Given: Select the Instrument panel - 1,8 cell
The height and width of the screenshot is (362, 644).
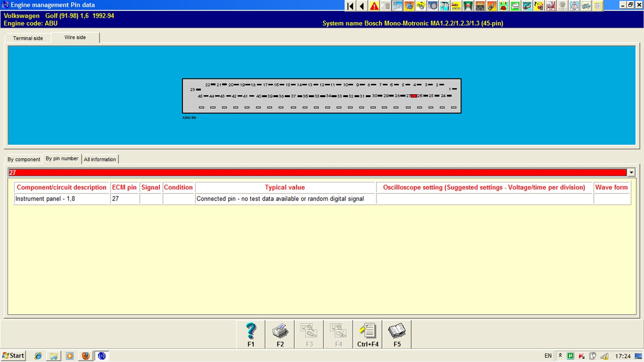Looking at the screenshot, I should coord(61,199).
